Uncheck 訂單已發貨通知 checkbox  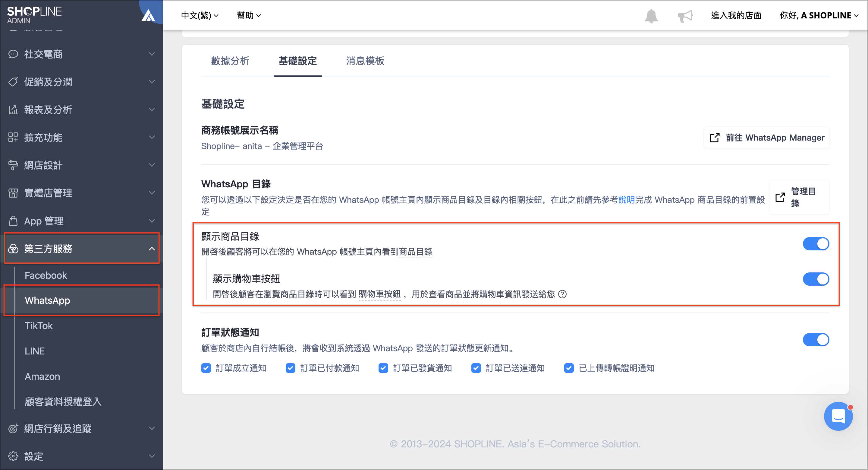(x=383, y=368)
